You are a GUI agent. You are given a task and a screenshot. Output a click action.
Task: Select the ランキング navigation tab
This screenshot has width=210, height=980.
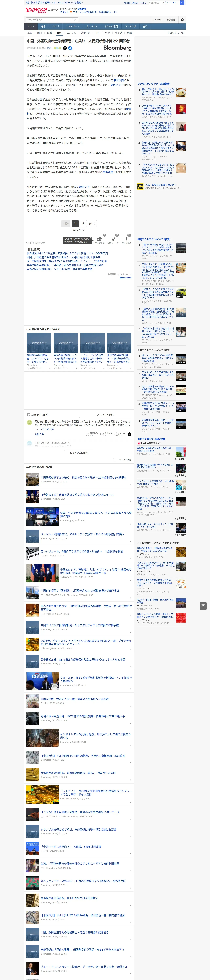(130, 27)
